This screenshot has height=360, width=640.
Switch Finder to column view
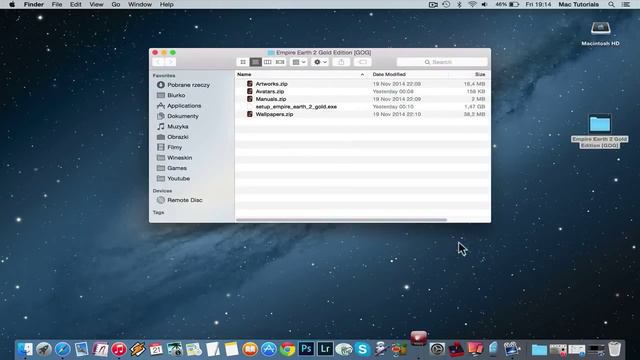[268, 62]
